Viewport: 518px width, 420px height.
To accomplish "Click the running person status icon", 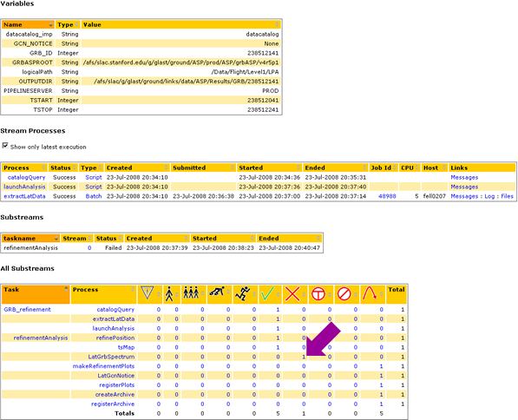I will click(x=242, y=293).
